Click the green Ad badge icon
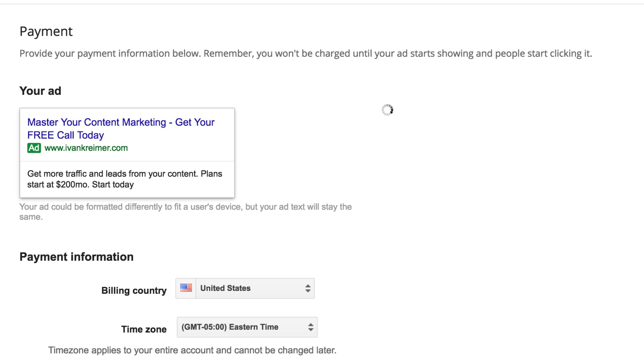 (34, 148)
